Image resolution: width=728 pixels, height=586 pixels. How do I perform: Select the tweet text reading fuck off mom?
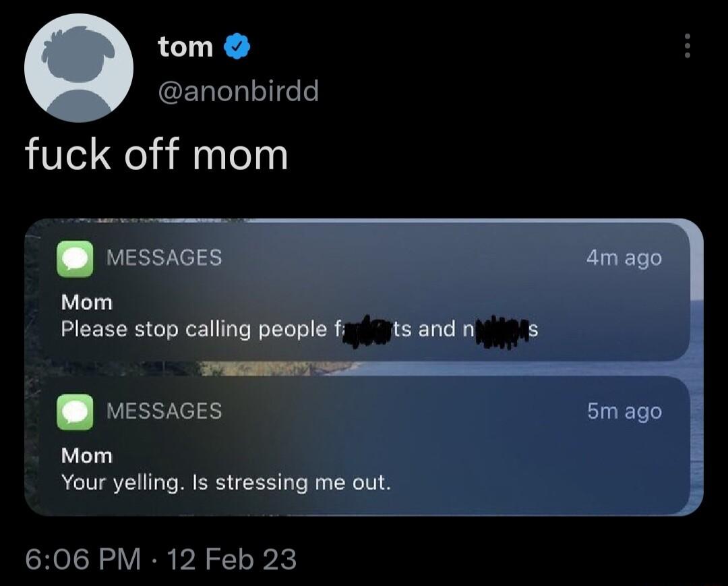[155, 154]
